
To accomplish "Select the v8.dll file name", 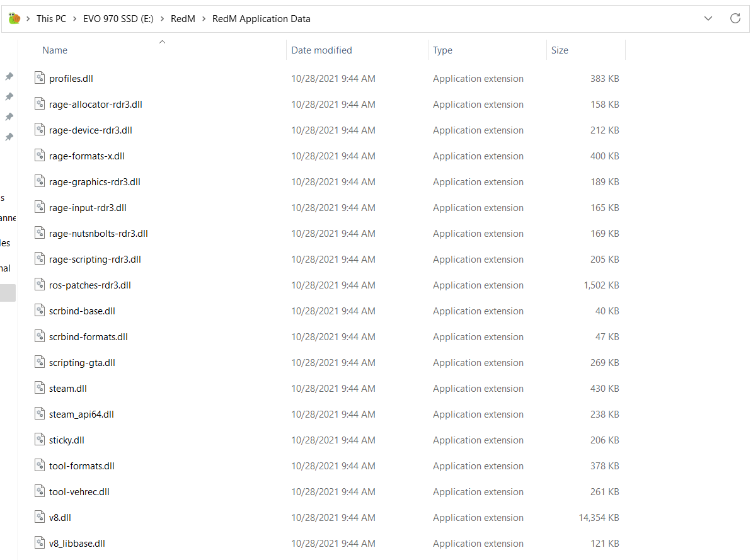I will (60, 518).
